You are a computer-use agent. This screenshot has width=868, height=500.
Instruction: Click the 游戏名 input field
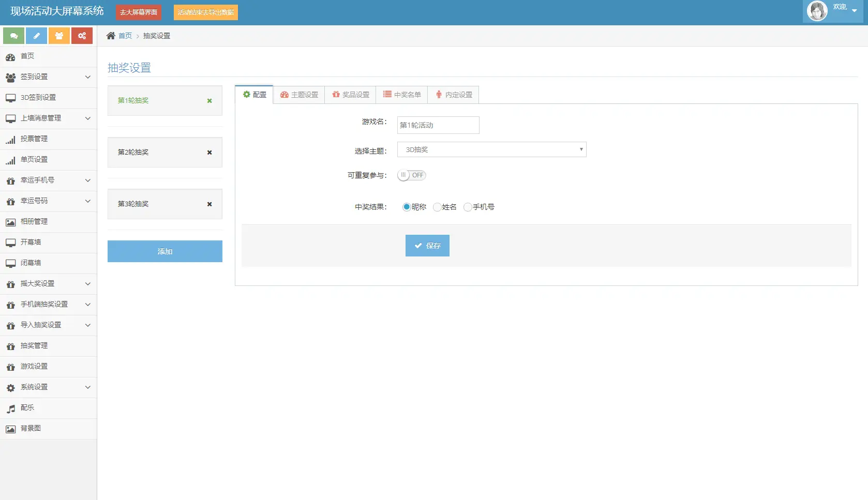pyautogui.click(x=438, y=125)
